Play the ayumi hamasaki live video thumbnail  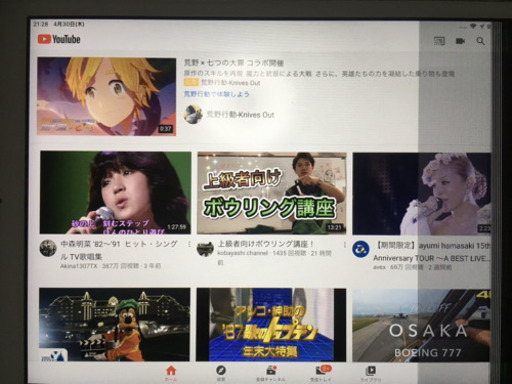click(x=422, y=194)
